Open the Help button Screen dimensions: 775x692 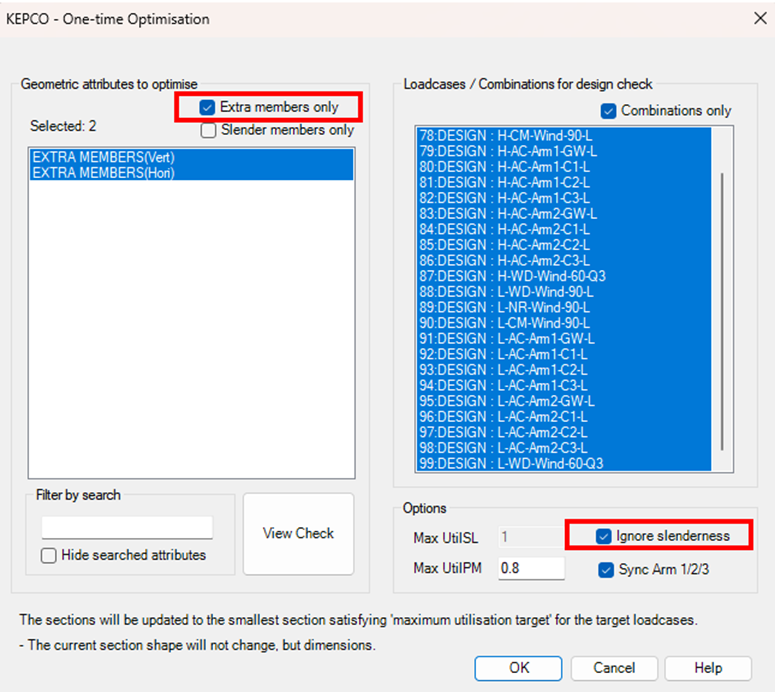click(708, 668)
